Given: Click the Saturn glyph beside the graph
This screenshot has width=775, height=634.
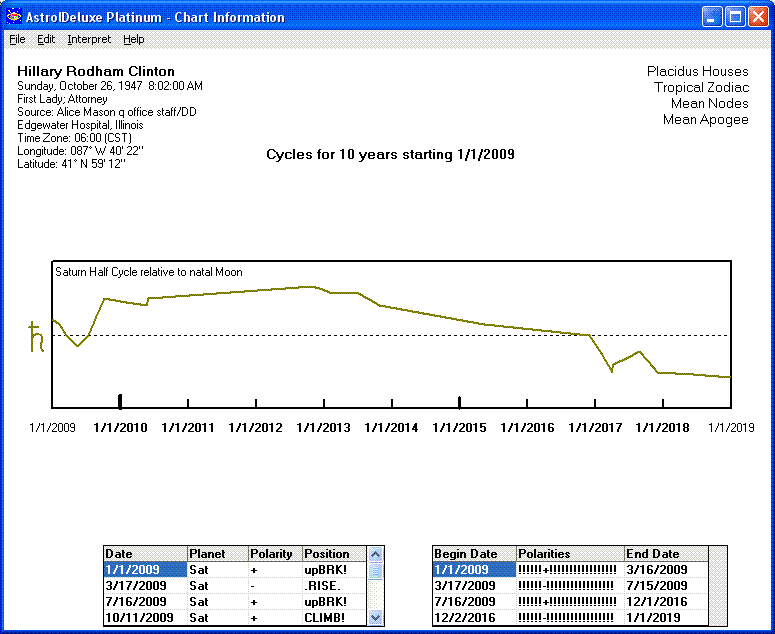Looking at the screenshot, I should pos(37,337).
